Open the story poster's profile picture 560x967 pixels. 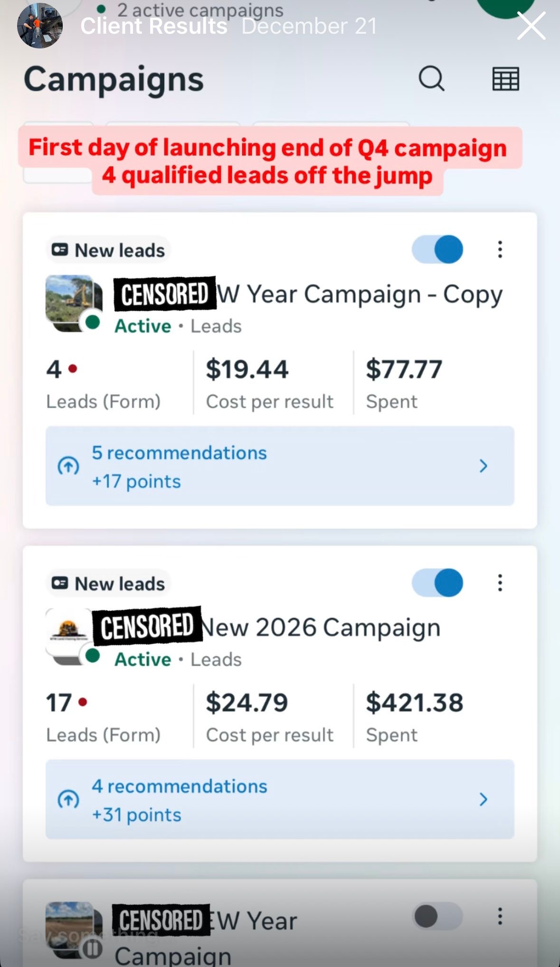tap(40, 26)
